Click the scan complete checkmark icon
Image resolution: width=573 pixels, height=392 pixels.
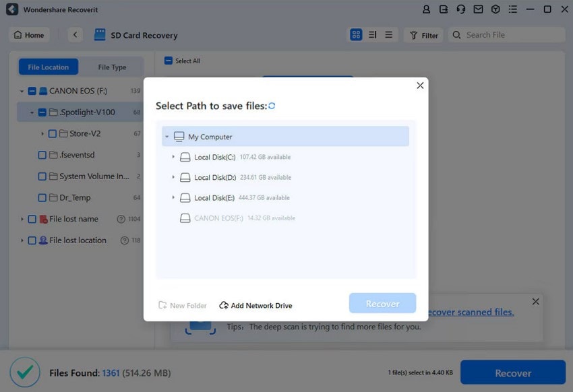(x=25, y=372)
